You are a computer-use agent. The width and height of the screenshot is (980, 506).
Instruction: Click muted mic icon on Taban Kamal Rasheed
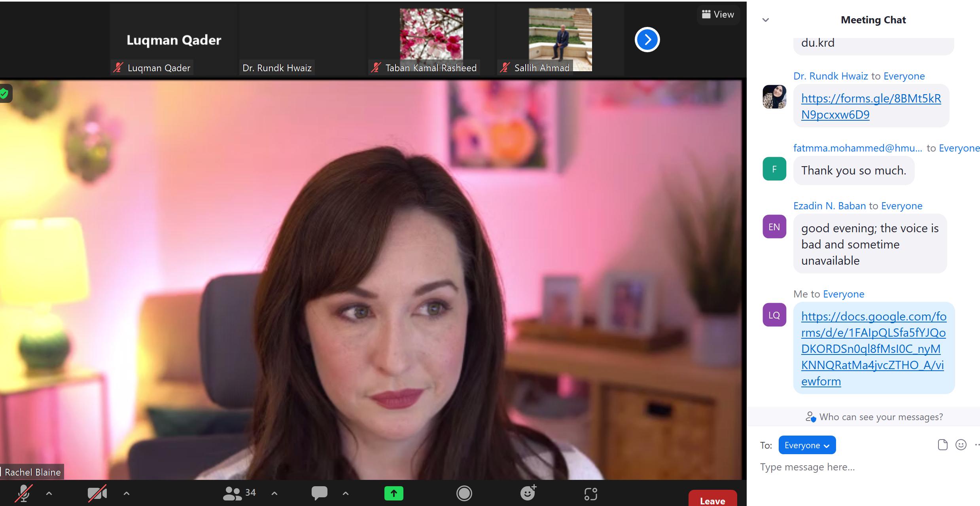[x=376, y=68]
